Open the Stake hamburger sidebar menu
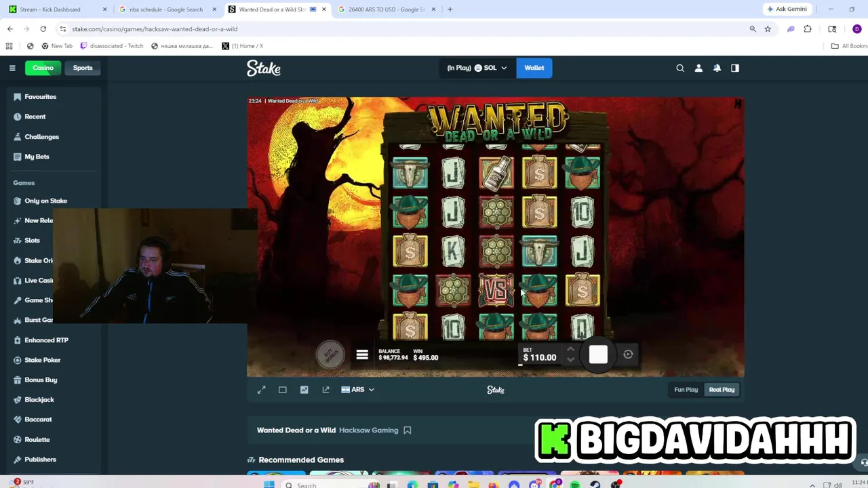 12,68
